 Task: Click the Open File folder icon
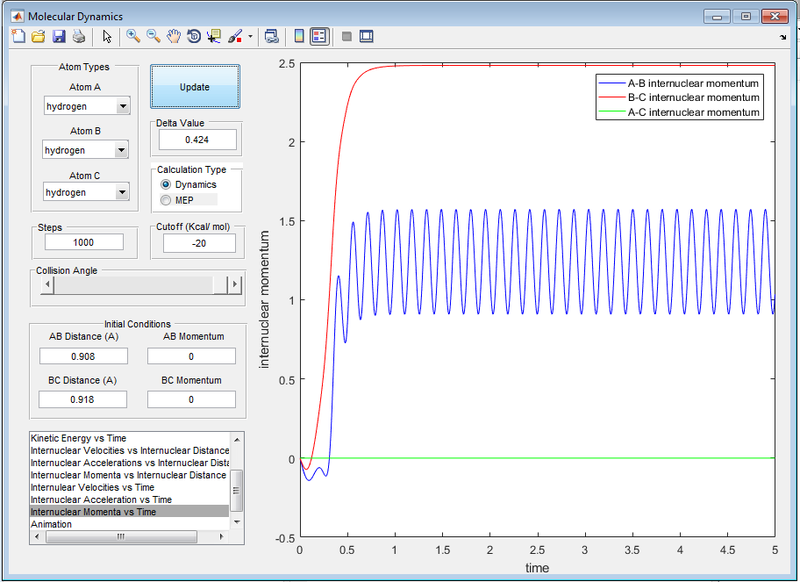click(38, 37)
